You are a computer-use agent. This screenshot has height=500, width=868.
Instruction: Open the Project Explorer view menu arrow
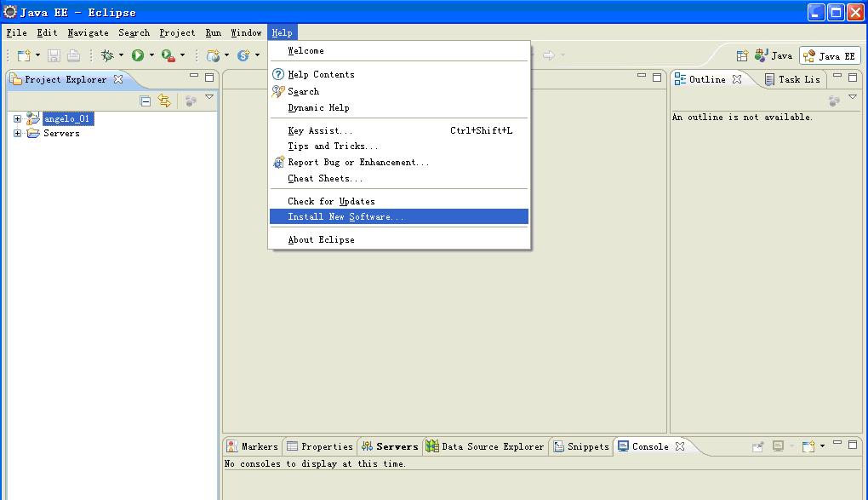coord(209,97)
